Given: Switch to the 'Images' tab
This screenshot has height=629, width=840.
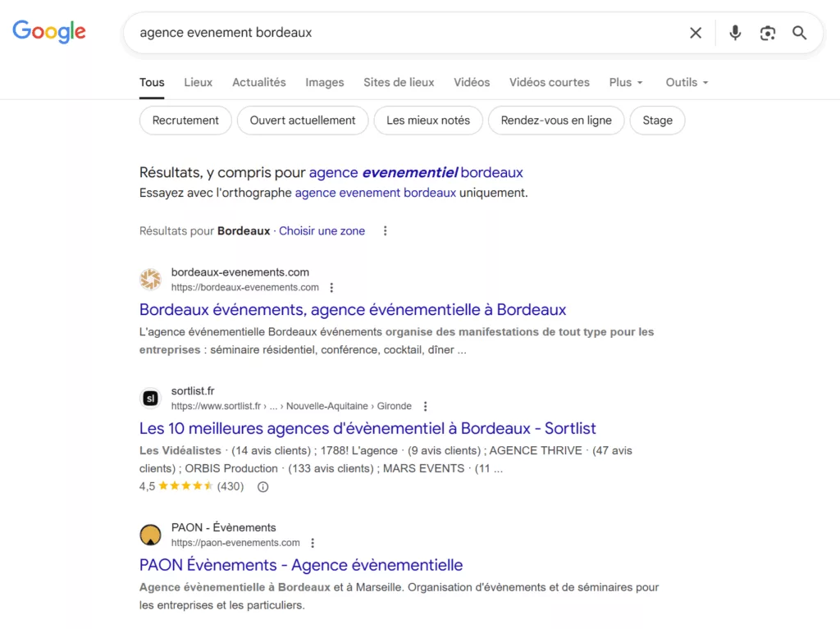Looking at the screenshot, I should 325,82.
